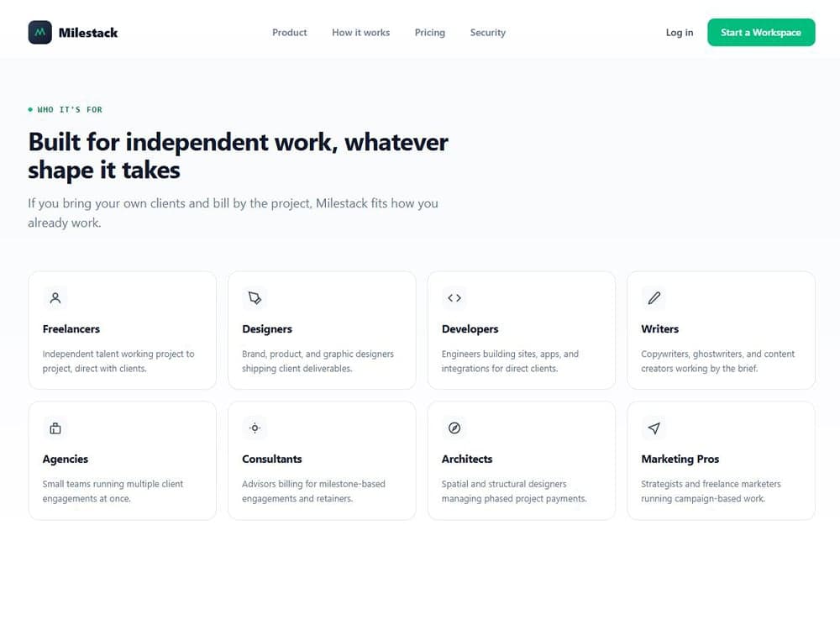Click 'Advisors billing for milestone-based' description
Image resolution: width=840 pixels, height=630 pixels.
[313, 491]
